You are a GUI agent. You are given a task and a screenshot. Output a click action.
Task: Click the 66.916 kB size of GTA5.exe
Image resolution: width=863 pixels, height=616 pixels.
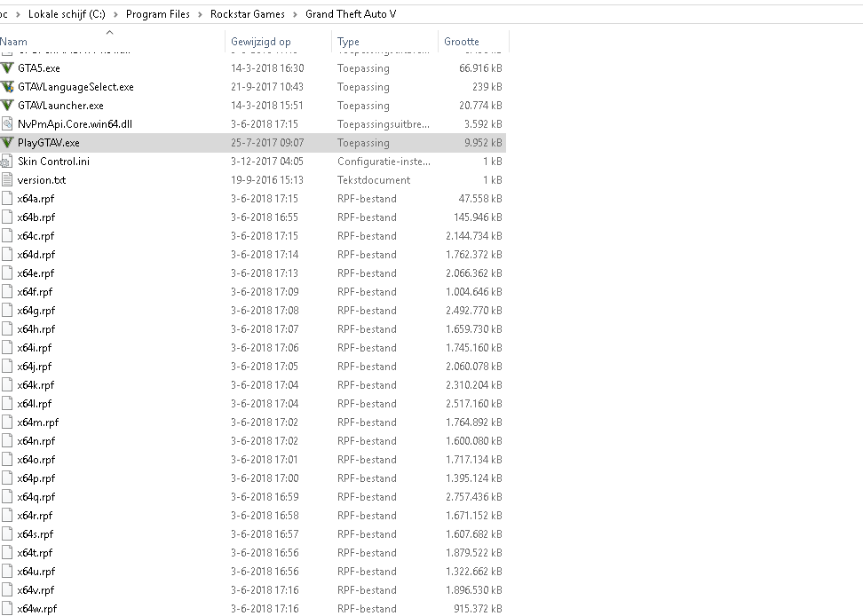point(480,68)
